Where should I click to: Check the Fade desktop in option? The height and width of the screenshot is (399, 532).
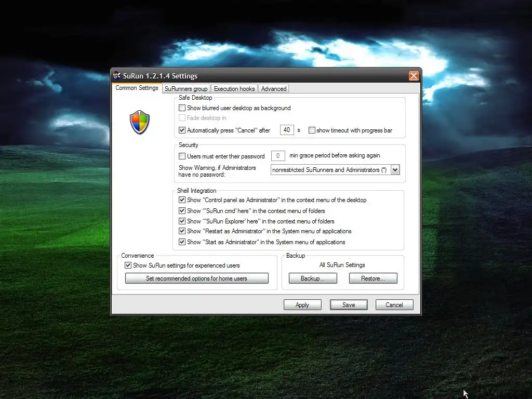182,118
